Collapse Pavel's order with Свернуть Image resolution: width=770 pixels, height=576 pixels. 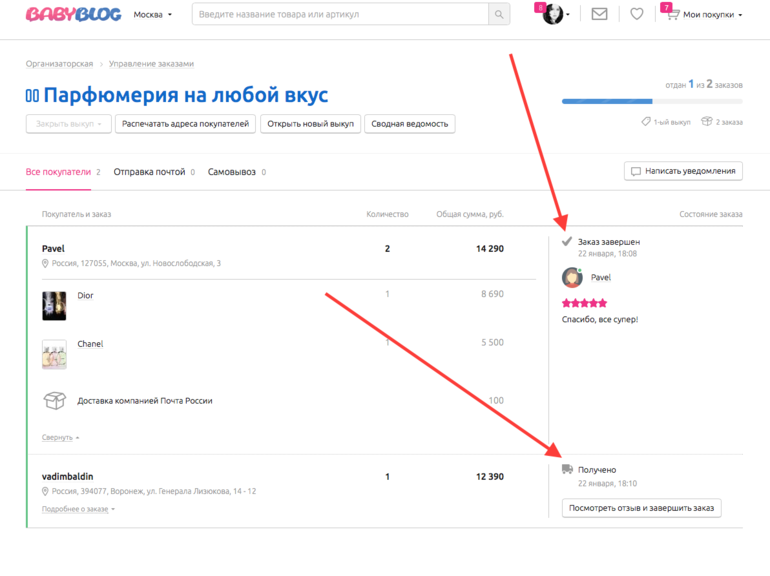click(x=60, y=437)
